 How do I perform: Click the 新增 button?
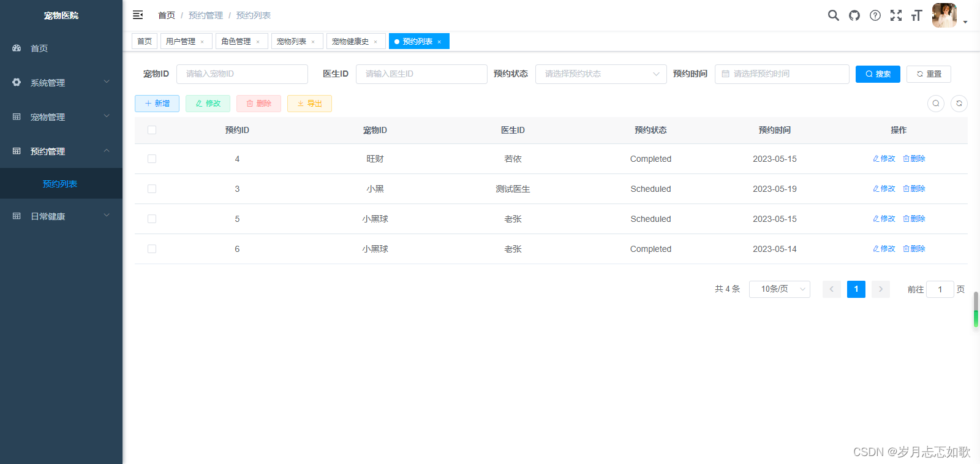click(x=157, y=104)
